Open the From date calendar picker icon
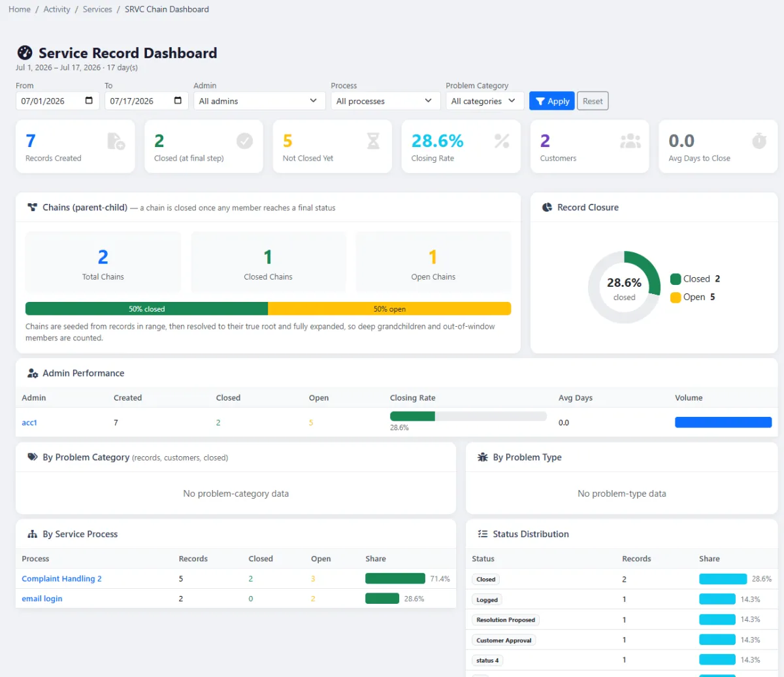 [x=90, y=101]
